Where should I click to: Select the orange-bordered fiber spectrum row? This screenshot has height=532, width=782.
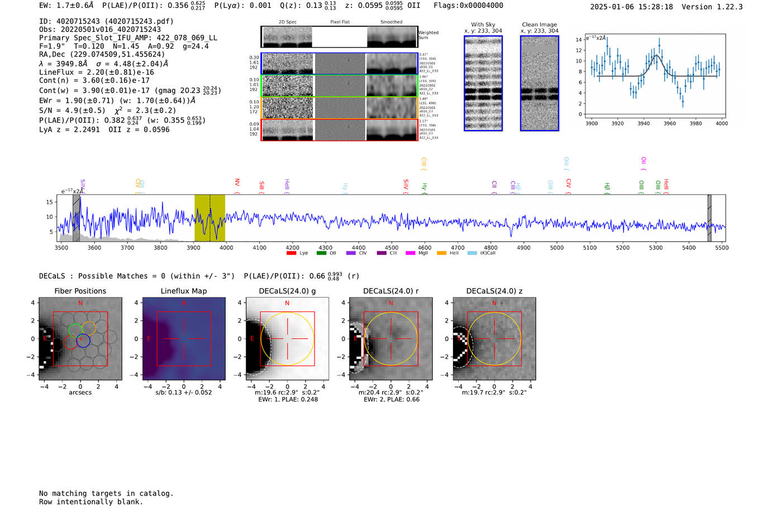coord(339,108)
